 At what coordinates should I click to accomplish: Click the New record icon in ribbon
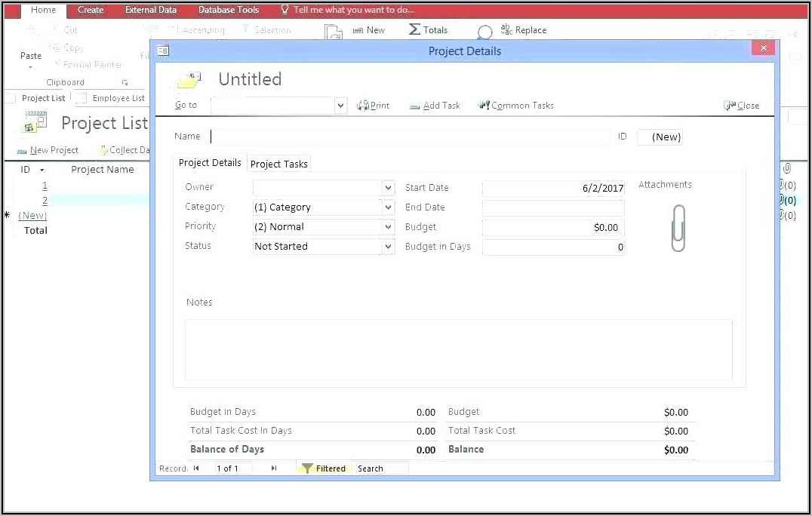pyautogui.click(x=358, y=30)
